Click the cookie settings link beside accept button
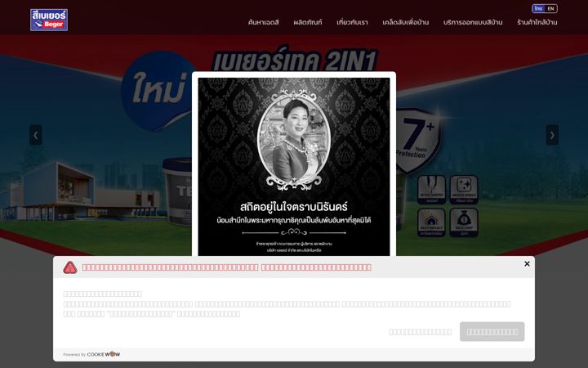This screenshot has height=368, width=588. click(x=420, y=332)
